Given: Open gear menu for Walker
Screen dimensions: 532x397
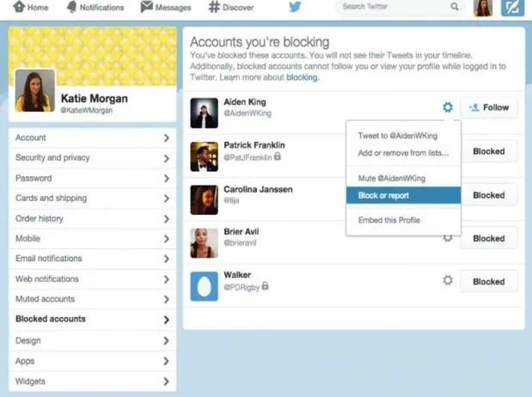Looking at the screenshot, I should point(447,281).
